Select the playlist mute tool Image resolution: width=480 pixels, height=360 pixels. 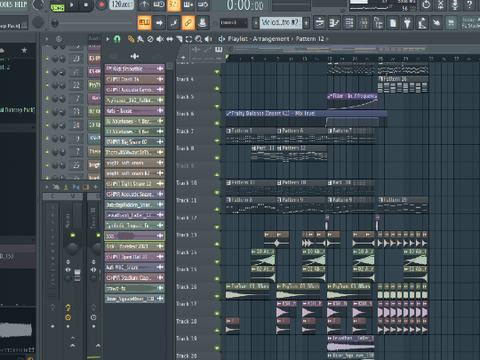tap(160, 39)
